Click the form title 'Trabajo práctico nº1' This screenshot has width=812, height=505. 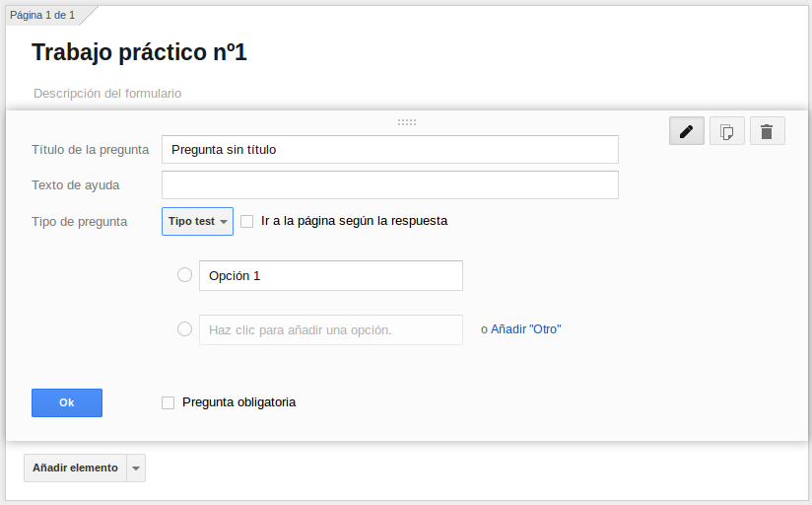pos(139,53)
